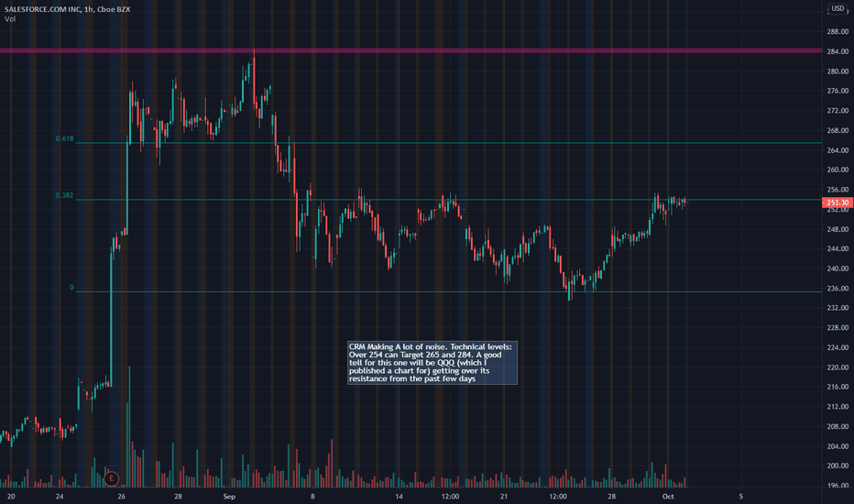The width and height of the screenshot is (854, 504).
Task: Open the USD currency selector
Action: tap(838, 9)
